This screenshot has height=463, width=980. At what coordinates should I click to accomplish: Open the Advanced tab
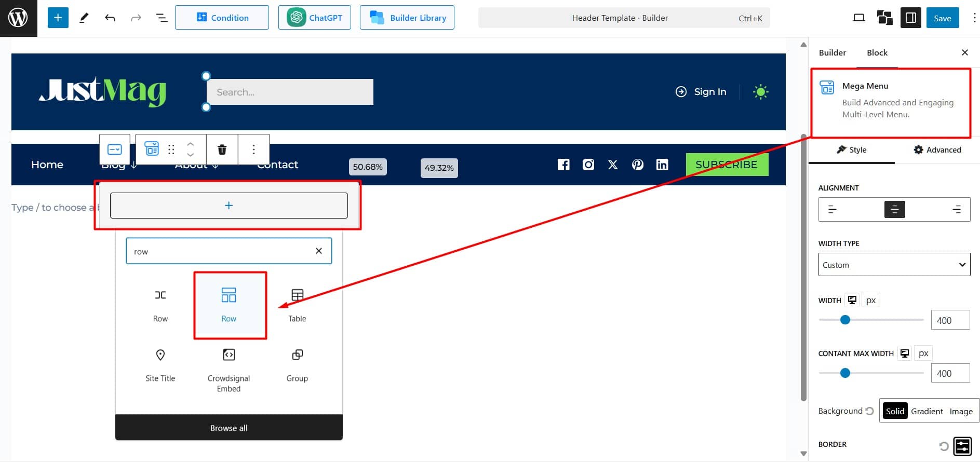coord(937,149)
